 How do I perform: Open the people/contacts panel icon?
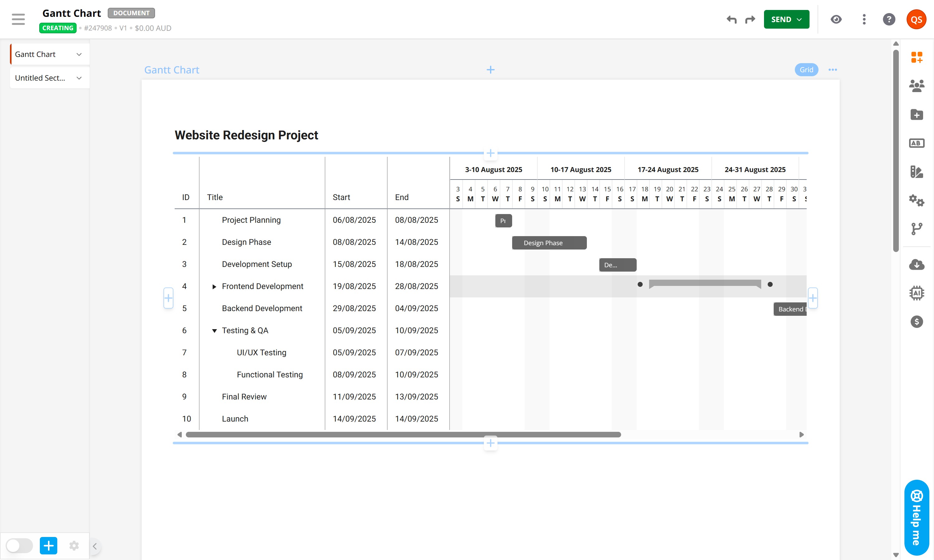click(916, 86)
